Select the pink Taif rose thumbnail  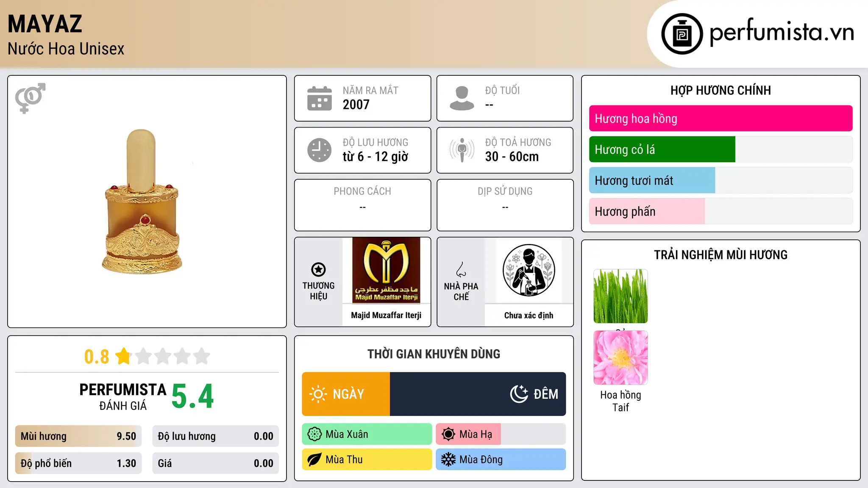coord(620,358)
